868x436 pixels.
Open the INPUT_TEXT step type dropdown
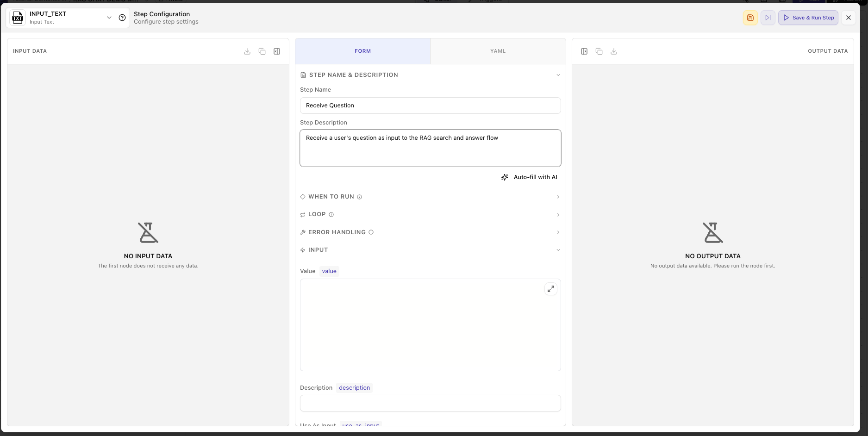109,18
